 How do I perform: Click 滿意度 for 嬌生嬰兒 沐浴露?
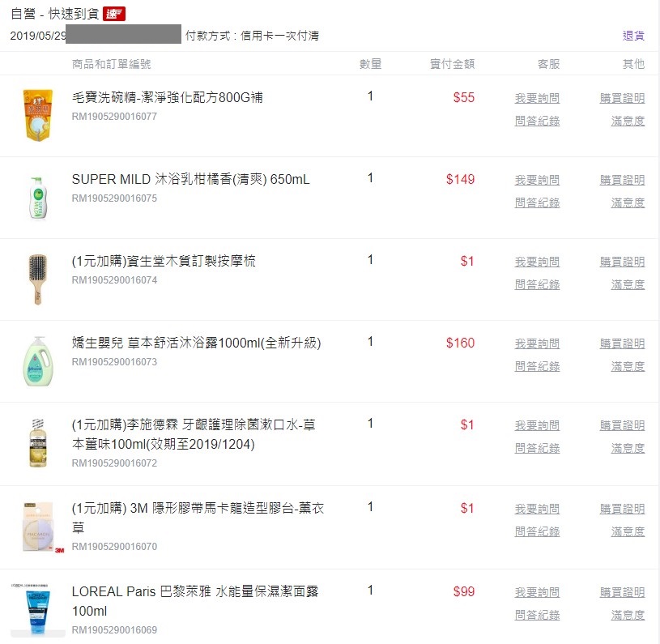[628, 366]
